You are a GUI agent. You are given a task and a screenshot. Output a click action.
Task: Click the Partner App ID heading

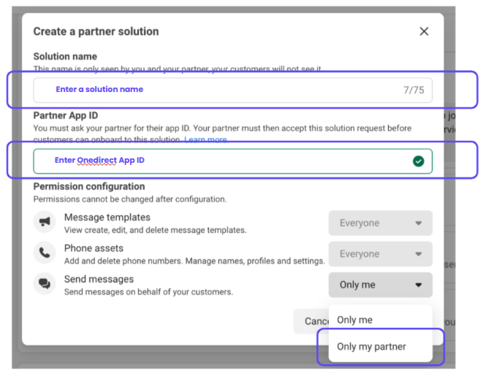(66, 115)
